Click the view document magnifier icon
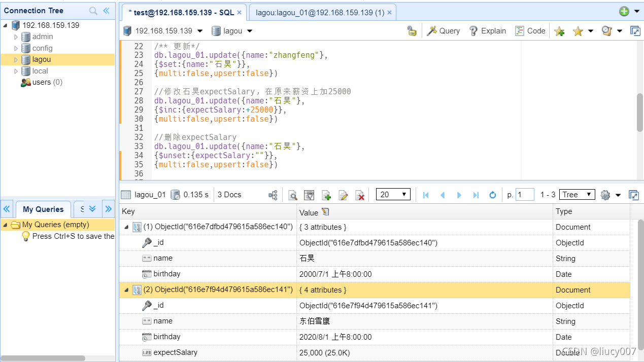 (293, 195)
